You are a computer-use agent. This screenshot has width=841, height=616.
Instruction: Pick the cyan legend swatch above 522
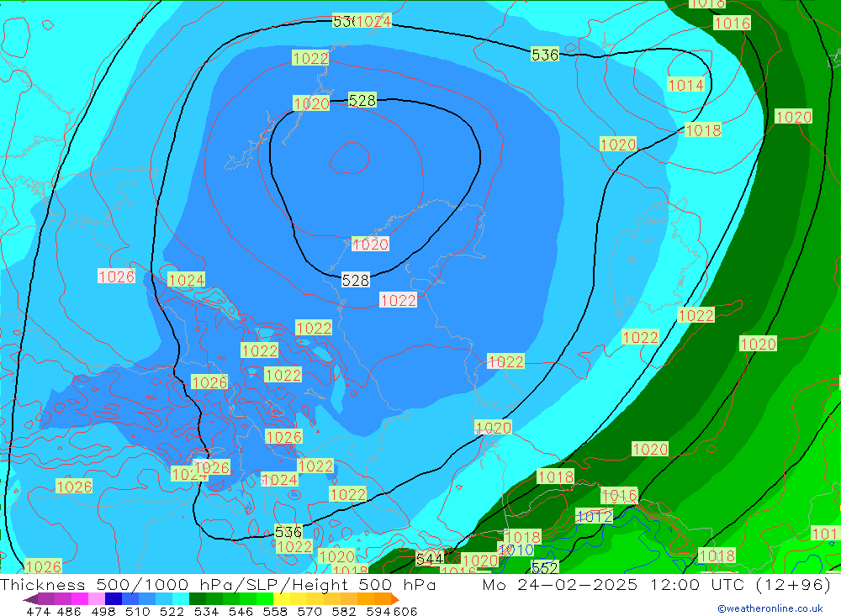181,599
